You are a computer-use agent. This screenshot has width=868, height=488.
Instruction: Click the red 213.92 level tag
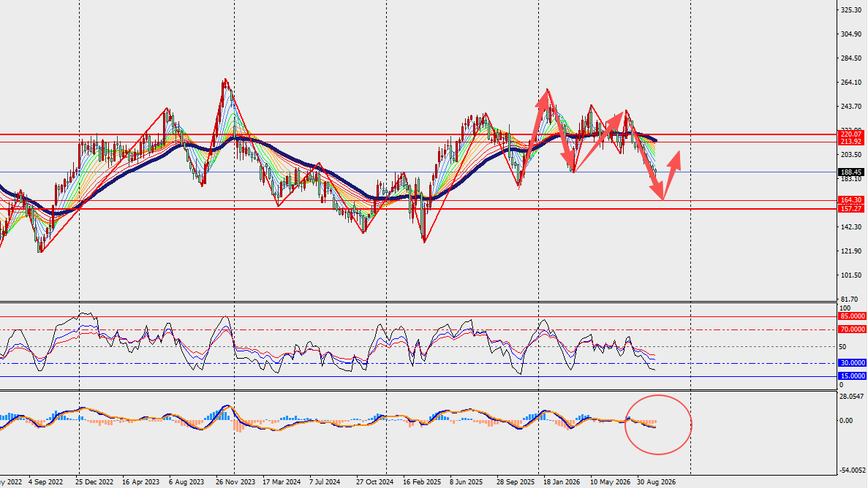[x=851, y=142]
